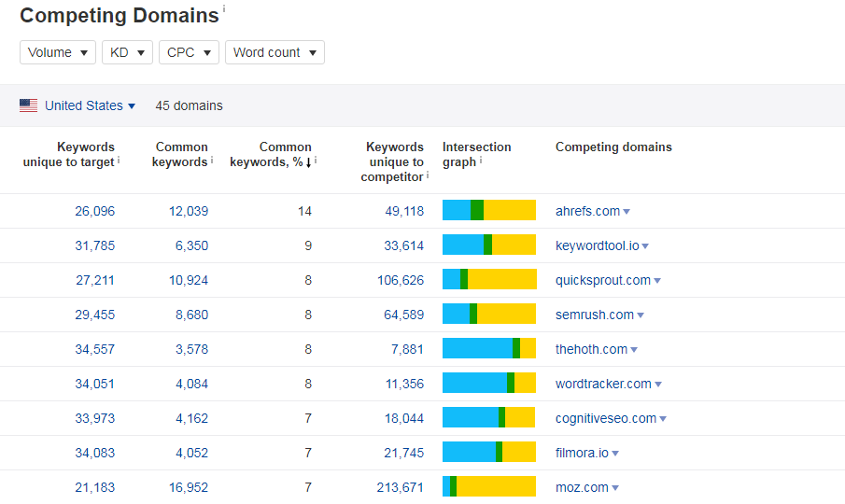Click info icon next to Competing Domains title
Screen dimensions: 845x504
coord(224,8)
